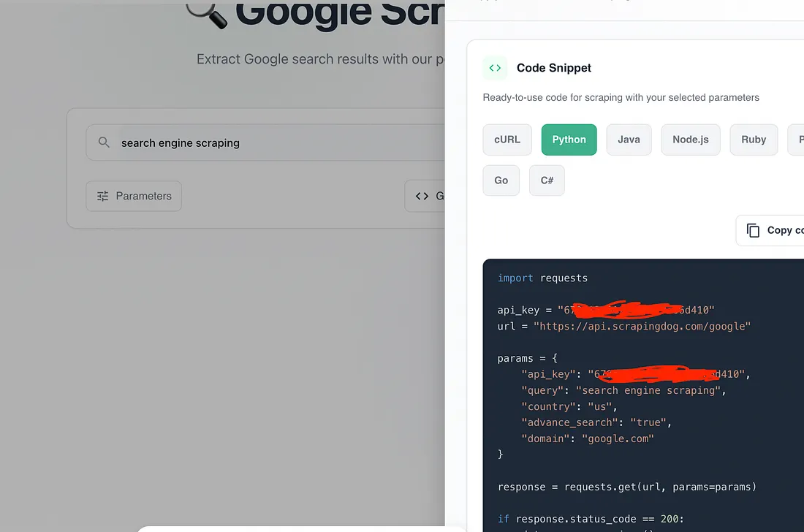Focus the "search engine scraping" query field
Screen dimensions: 804x532
coord(278,142)
